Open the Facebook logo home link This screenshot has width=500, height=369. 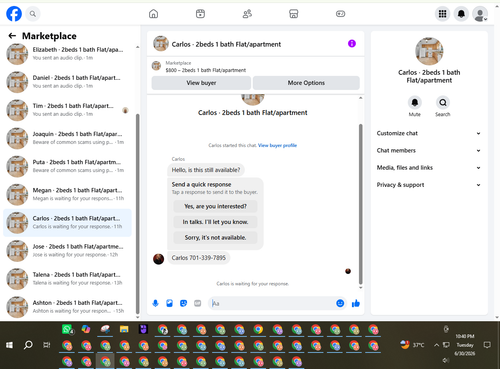(14, 14)
